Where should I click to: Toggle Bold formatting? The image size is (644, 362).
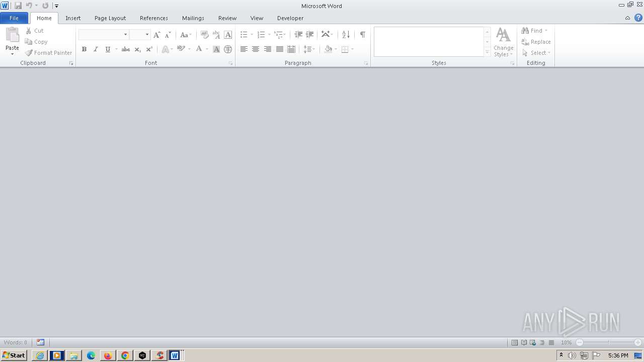pyautogui.click(x=84, y=49)
